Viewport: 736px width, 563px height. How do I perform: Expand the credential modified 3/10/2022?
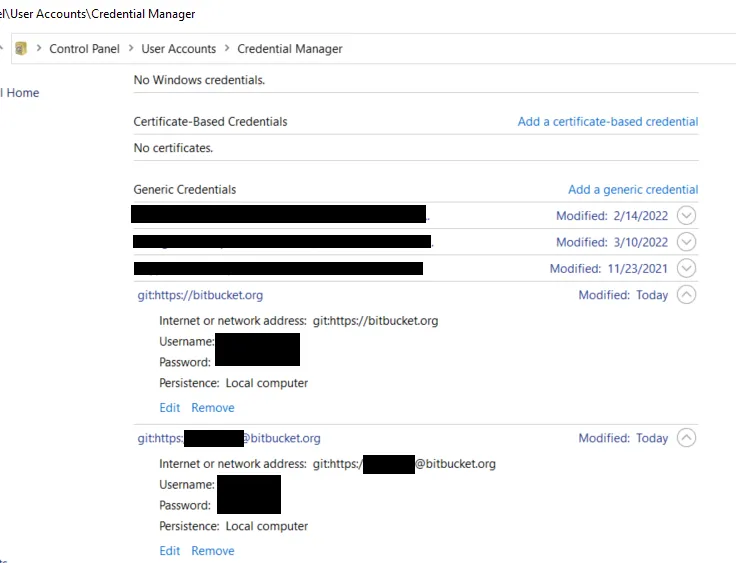(x=686, y=242)
